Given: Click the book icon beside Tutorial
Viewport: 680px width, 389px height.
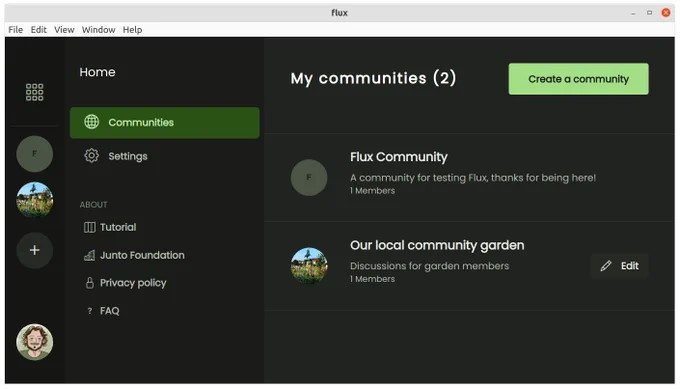Looking at the screenshot, I should tap(89, 227).
